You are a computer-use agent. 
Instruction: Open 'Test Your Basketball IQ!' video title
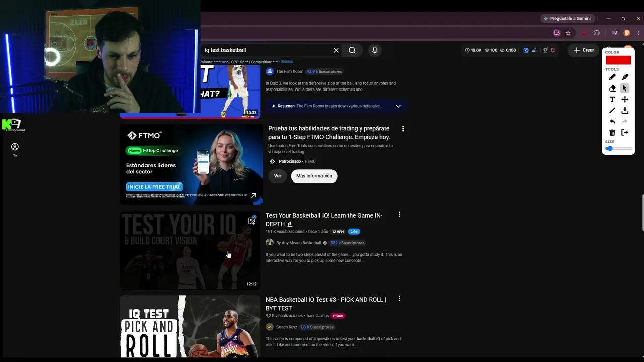[x=324, y=220]
